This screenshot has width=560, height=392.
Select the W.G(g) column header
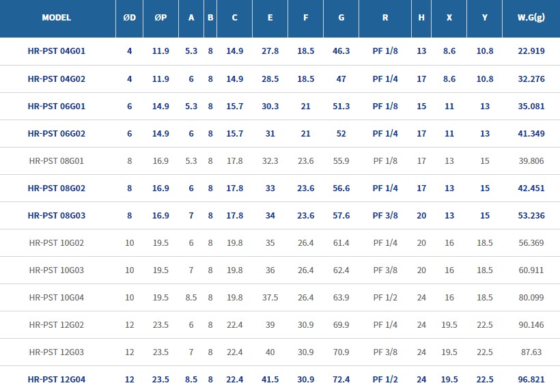pyautogui.click(x=531, y=18)
